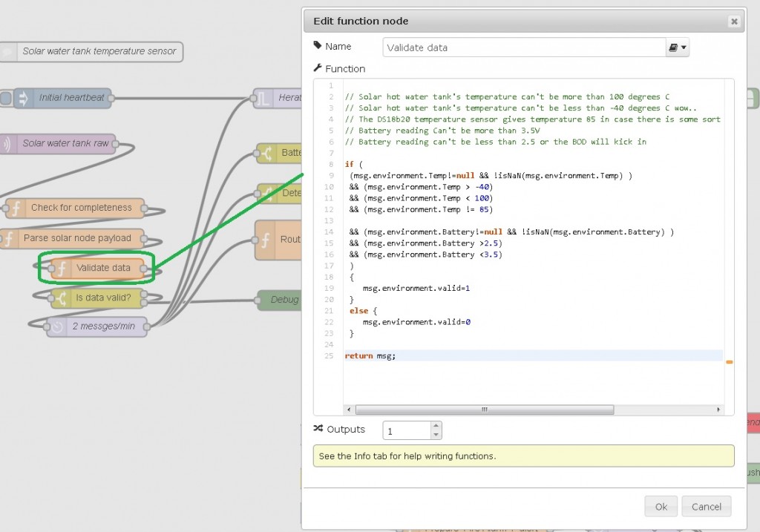Screen dimensions: 760x532
Task: Click the Temp < 100 condition line
Action: coord(421,198)
